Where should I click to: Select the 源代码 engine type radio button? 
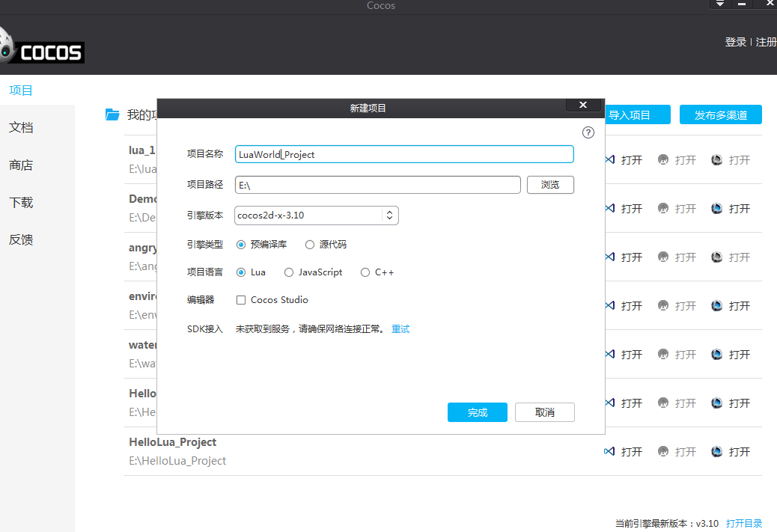pos(310,245)
